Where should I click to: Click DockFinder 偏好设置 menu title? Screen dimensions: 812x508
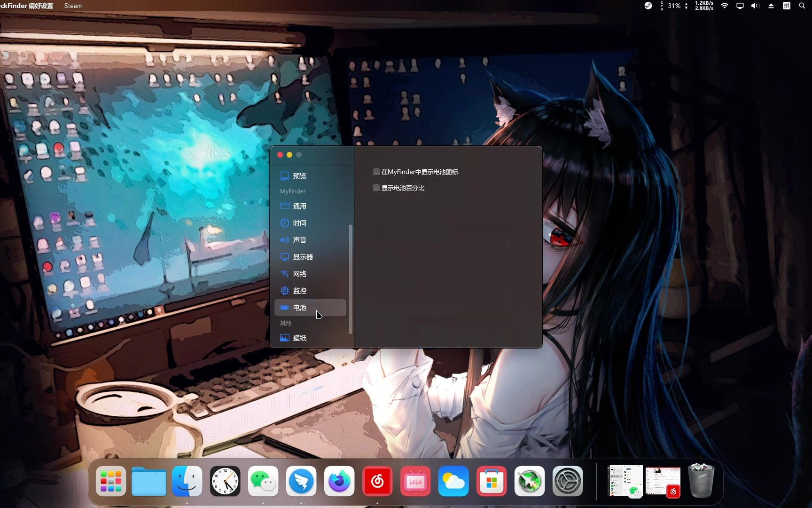27,6
